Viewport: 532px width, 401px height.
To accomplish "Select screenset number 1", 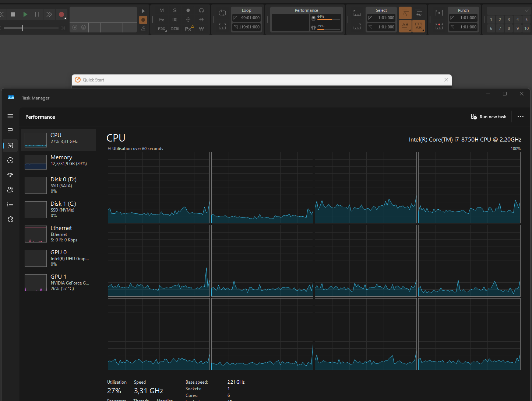I will coord(491,20).
